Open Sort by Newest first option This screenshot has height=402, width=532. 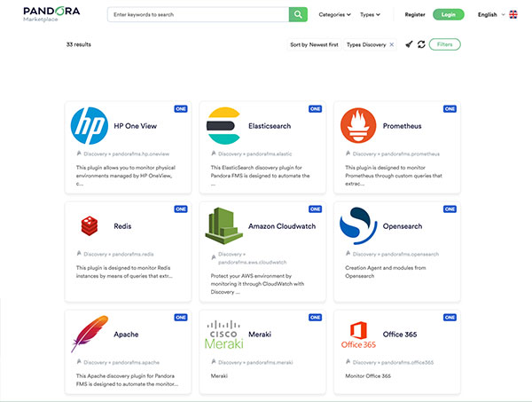point(314,44)
